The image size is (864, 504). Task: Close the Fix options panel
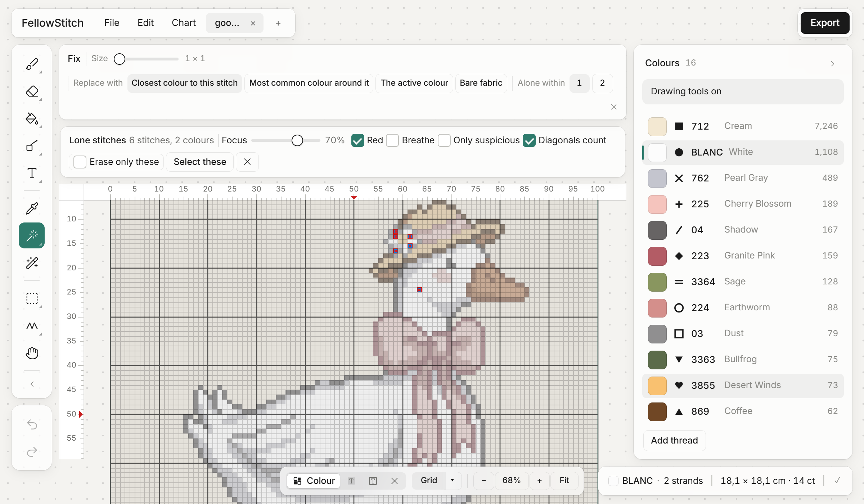pos(614,107)
